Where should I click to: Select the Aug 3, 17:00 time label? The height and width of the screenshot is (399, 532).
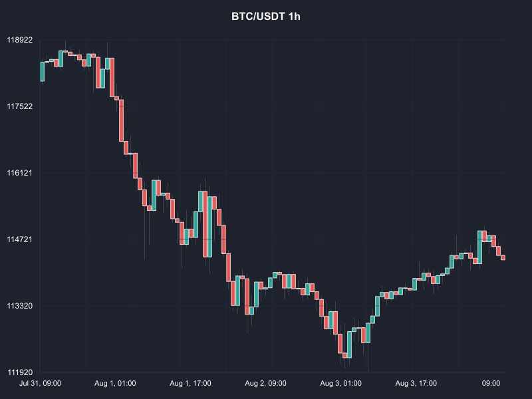point(416,384)
